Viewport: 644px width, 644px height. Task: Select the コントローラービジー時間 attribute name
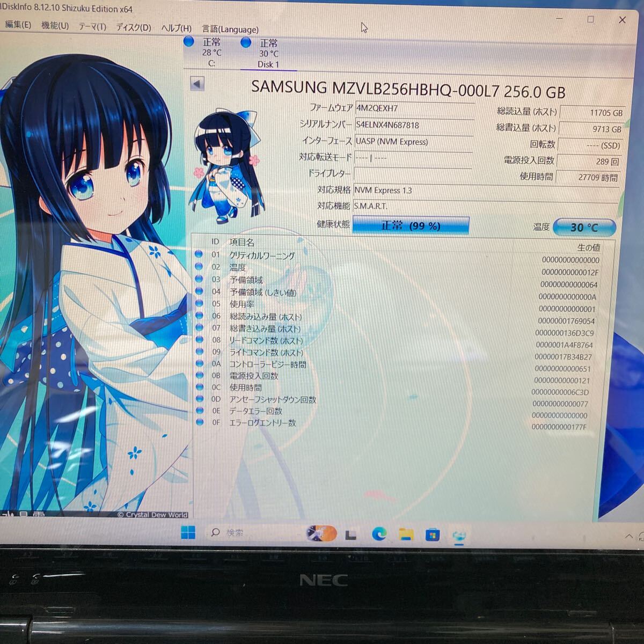[x=268, y=364]
